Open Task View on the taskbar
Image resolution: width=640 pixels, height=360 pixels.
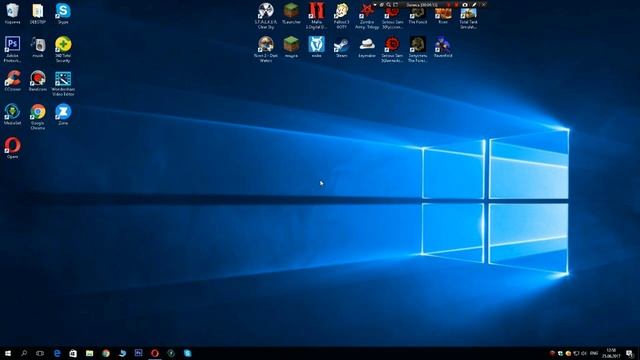[x=40, y=353]
